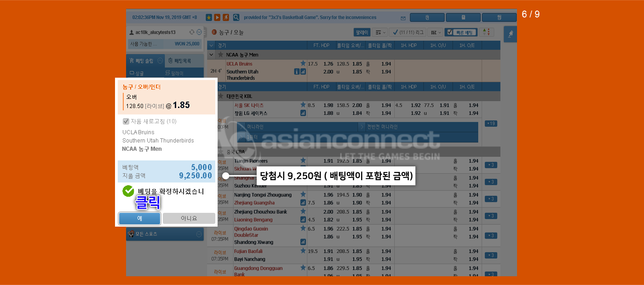Image resolution: width=644 pixels, height=285 pixels.
Task: Open statistics chart icon for Southern Utah Thunderbirds
Action: (303, 72)
